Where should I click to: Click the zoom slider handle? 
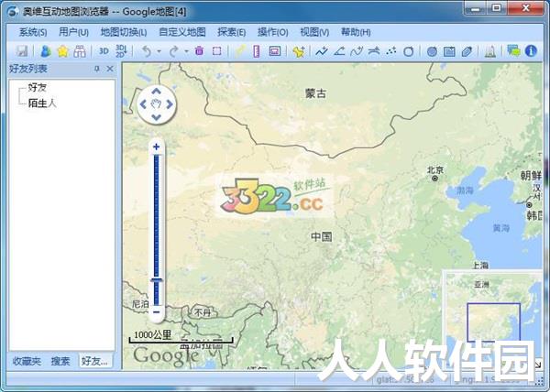[157, 280]
